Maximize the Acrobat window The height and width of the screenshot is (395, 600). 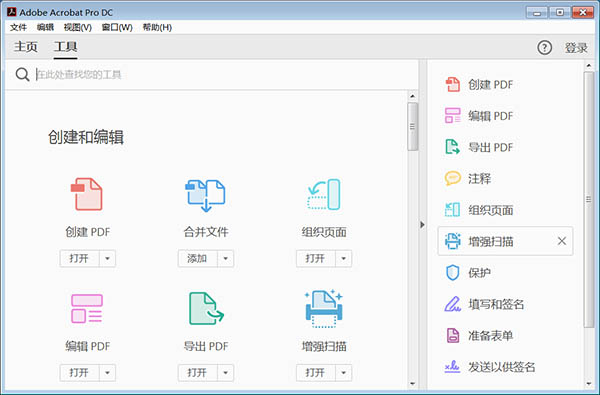(x=559, y=12)
